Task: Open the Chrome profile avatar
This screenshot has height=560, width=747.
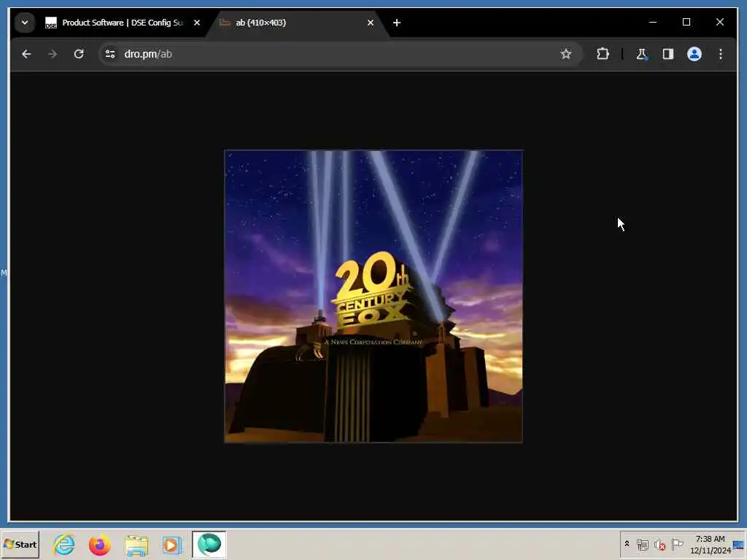Action: point(694,54)
